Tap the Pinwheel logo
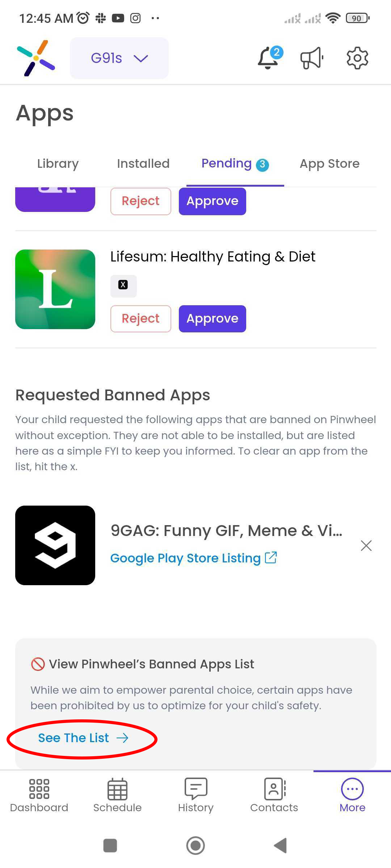Screen dimensions: 391x868 click(36, 58)
